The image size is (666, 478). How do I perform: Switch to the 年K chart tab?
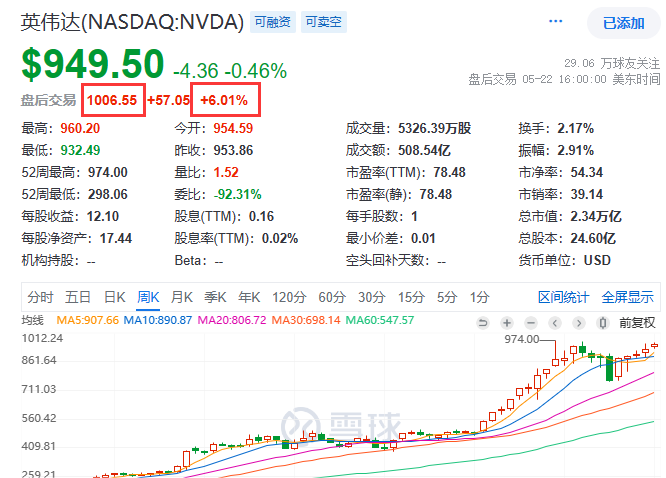click(x=249, y=297)
